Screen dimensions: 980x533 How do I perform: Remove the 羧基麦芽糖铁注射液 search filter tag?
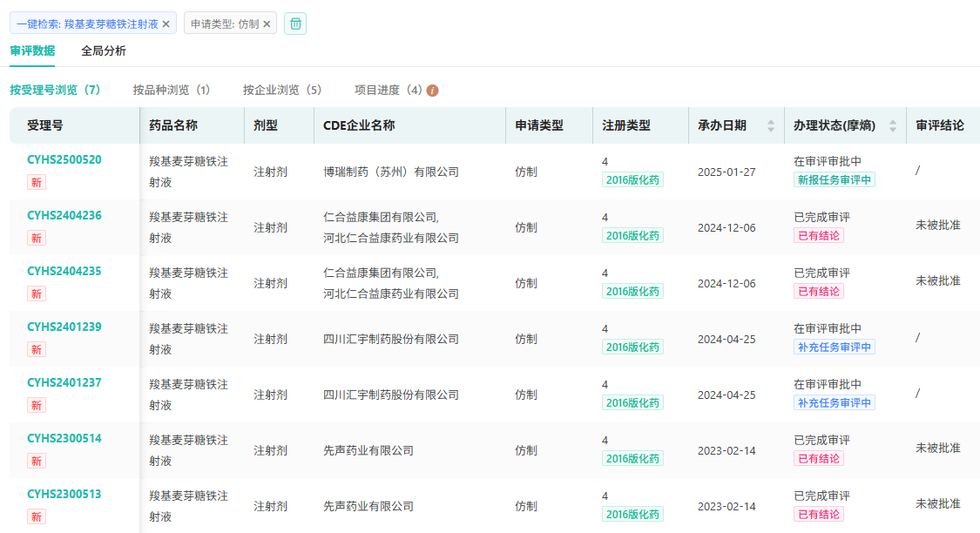(166, 24)
